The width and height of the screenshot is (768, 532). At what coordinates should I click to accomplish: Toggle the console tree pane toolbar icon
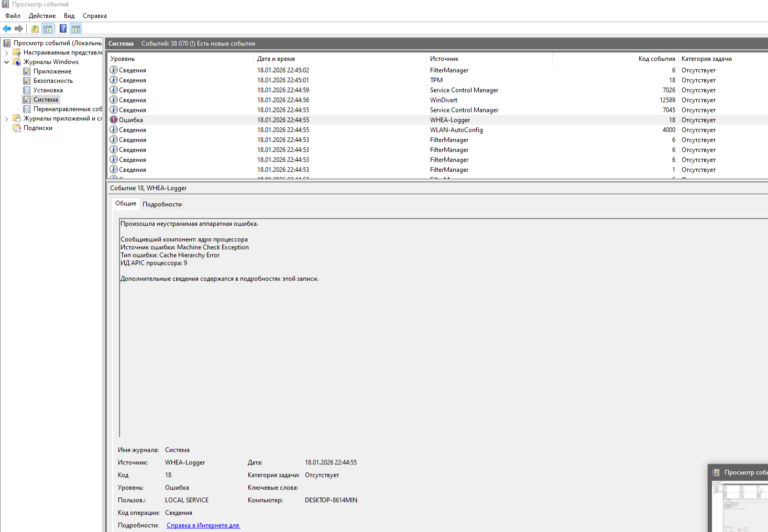pyautogui.click(x=48, y=29)
